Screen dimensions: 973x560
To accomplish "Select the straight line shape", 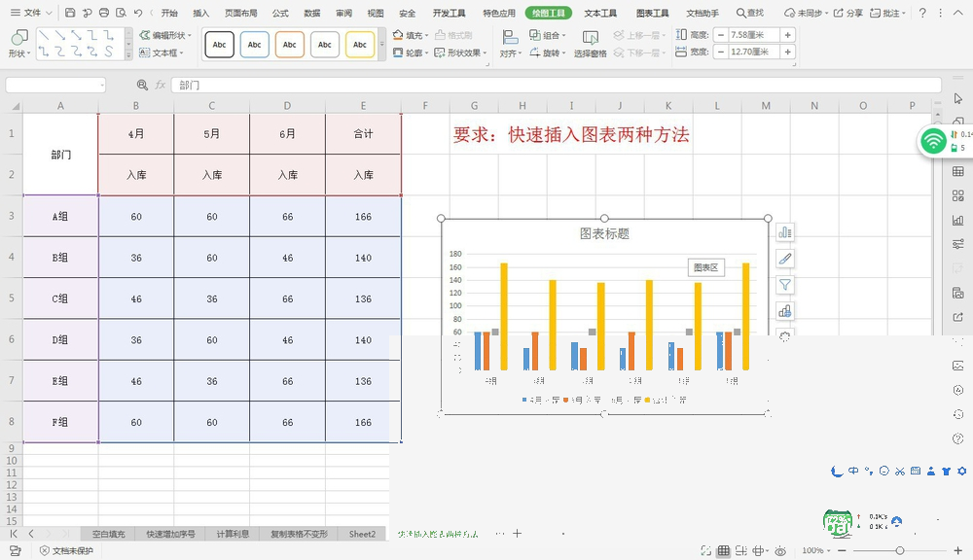I will [x=44, y=35].
